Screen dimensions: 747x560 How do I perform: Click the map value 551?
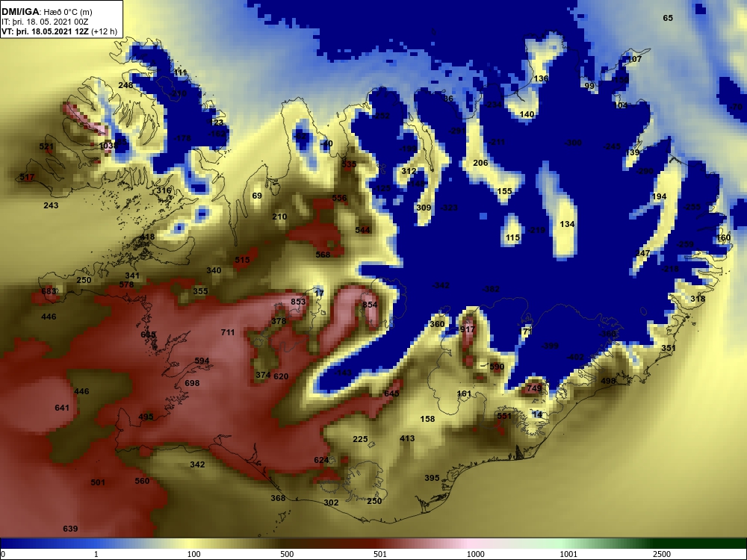[x=504, y=416]
